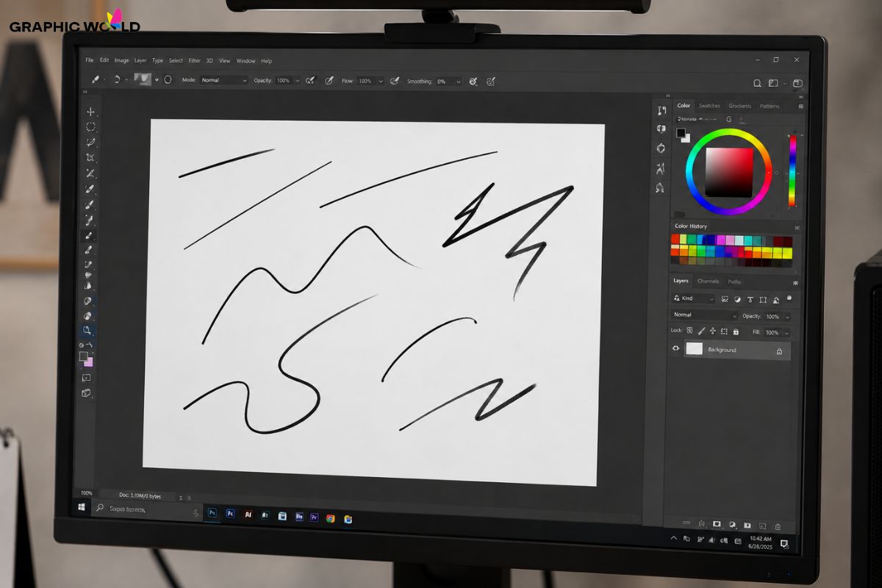The image size is (882, 588).
Task: Click the Add layer mask button
Action: coord(717,525)
